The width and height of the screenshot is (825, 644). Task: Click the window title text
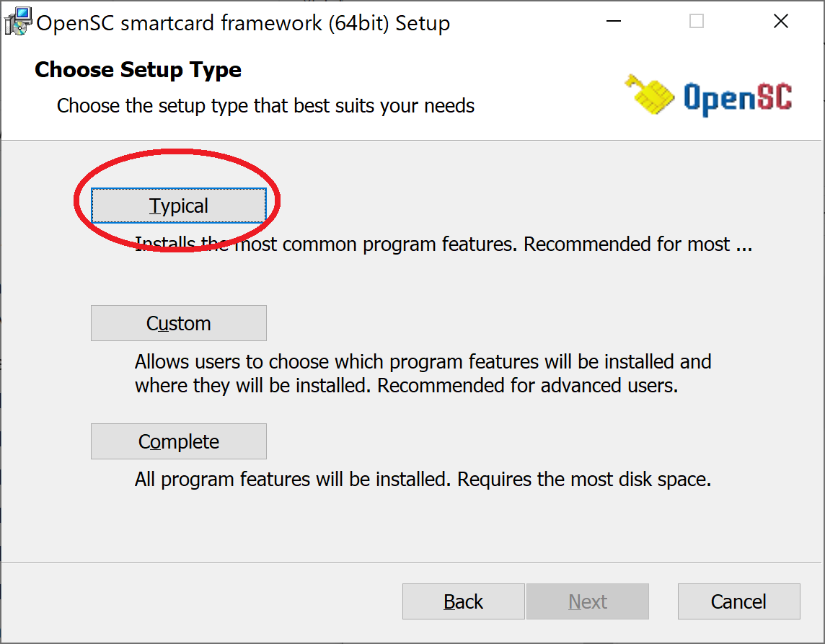click(242, 22)
